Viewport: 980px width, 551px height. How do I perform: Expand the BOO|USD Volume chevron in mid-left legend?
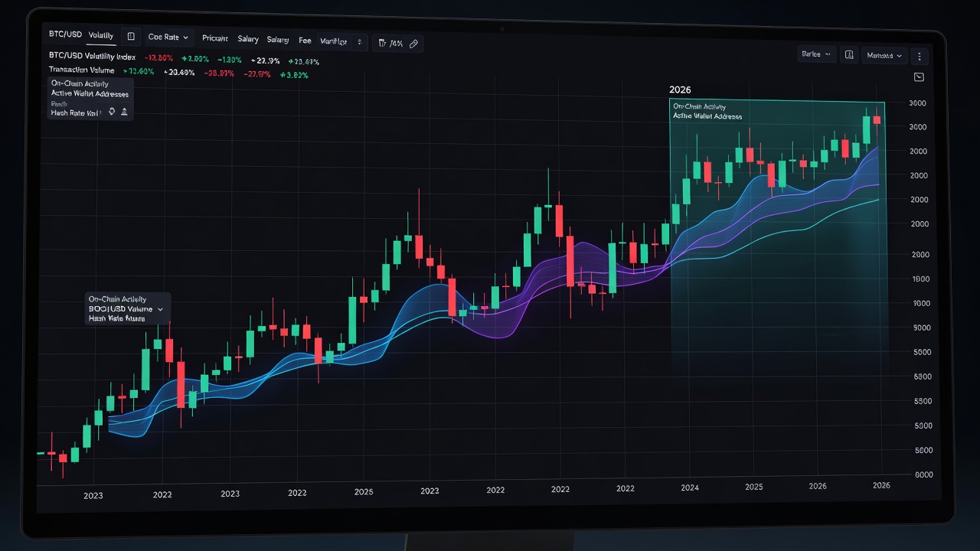pos(160,309)
